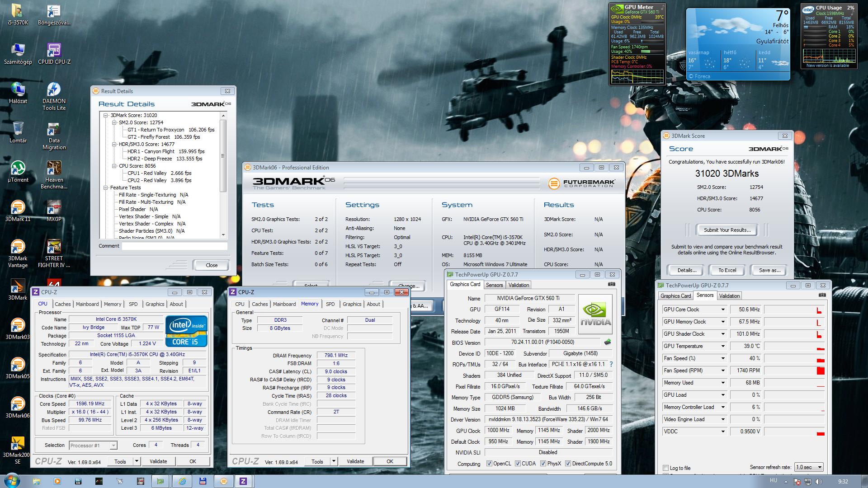Image resolution: width=868 pixels, height=488 pixels.
Task: Open the Data Migration desktop icon
Action: [x=54, y=136]
